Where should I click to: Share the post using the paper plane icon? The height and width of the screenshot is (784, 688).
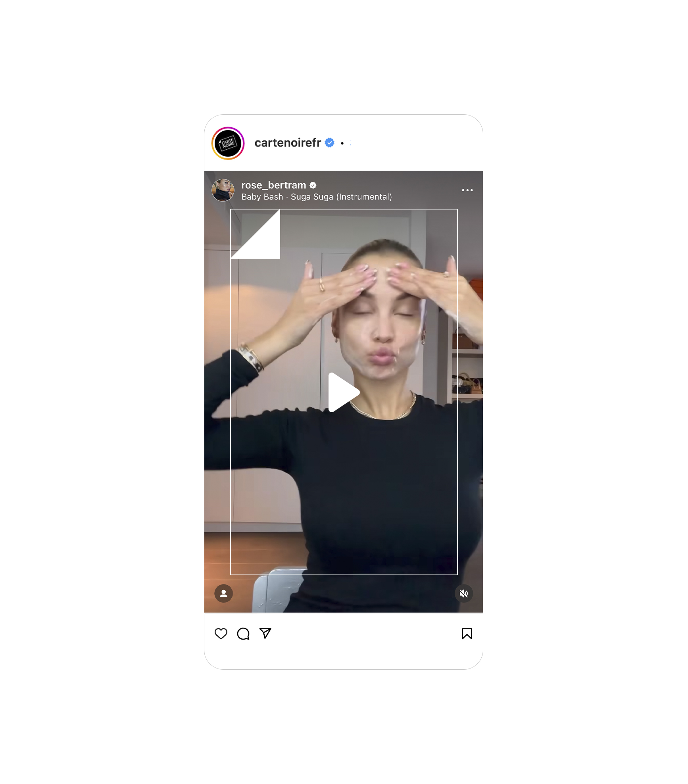coord(265,633)
